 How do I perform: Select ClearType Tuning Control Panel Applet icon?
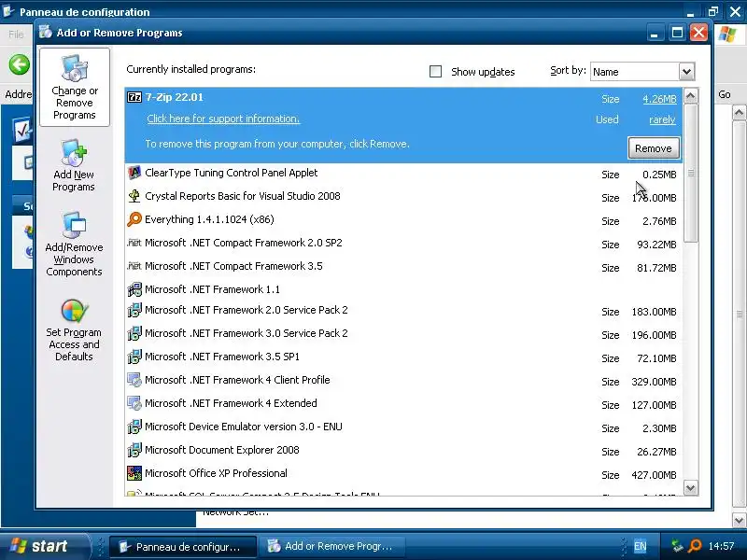click(134, 173)
